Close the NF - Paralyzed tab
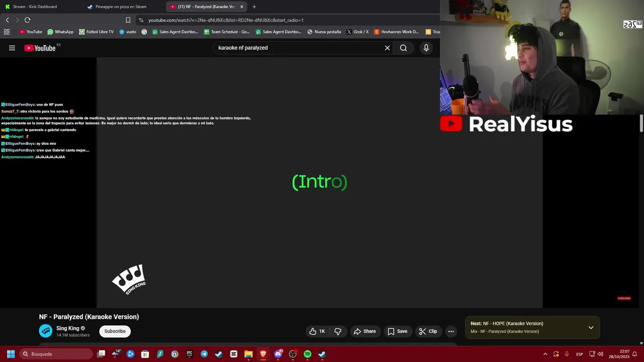This screenshot has width=644, height=362. [x=242, y=7]
